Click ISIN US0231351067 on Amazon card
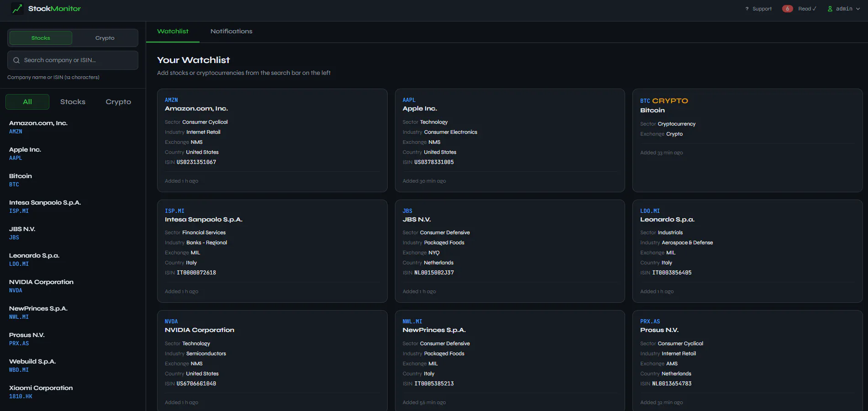The width and height of the screenshot is (868, 411). 196,162
